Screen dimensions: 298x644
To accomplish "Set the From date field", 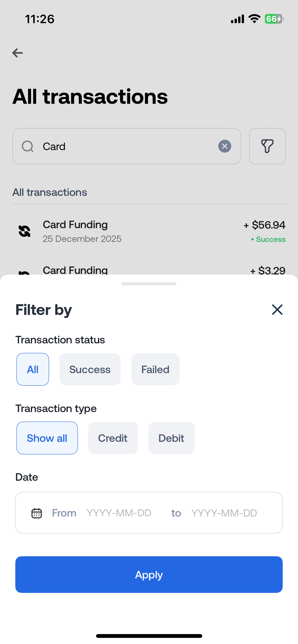I will coord(119,513).
